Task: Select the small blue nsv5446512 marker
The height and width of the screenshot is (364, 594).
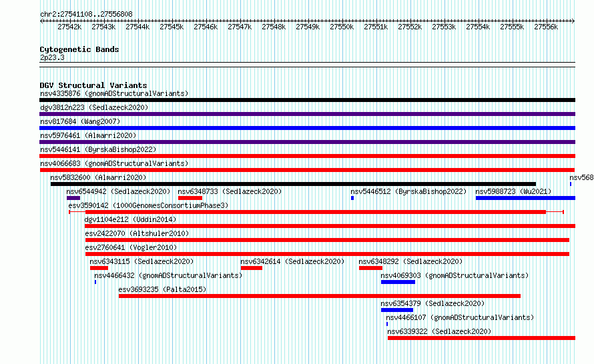Action: click(x=352, y=198)
